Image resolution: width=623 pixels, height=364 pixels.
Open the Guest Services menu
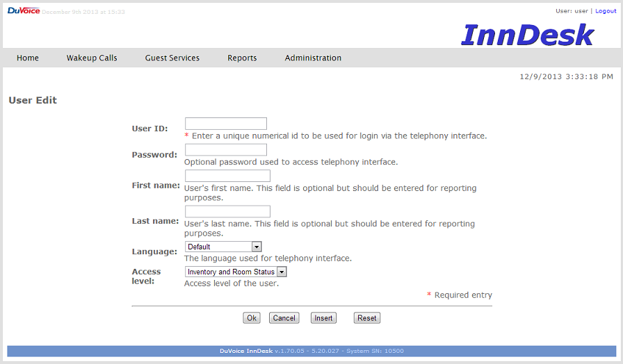tap(172, 58)
